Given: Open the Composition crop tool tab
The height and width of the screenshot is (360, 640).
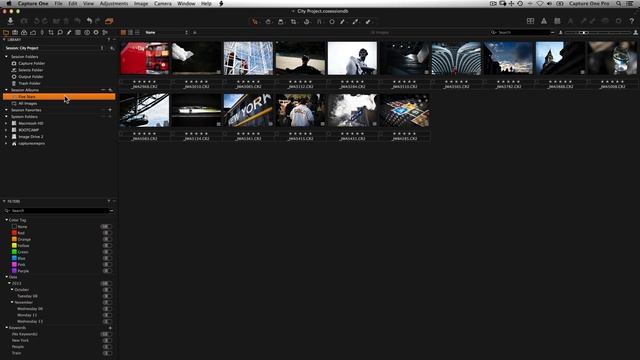Looking at the screenshot, I should point(51,32).
